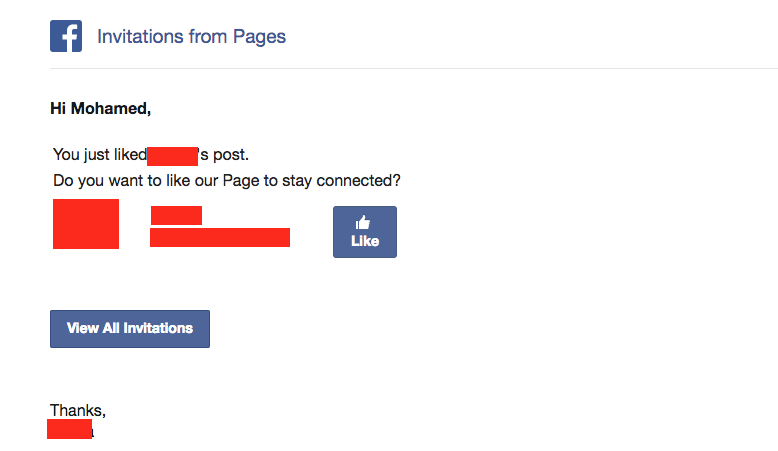The image size is (778, 451).
Task: Click the 'Thanks,' closing text
Action: [x=78, y=410]
